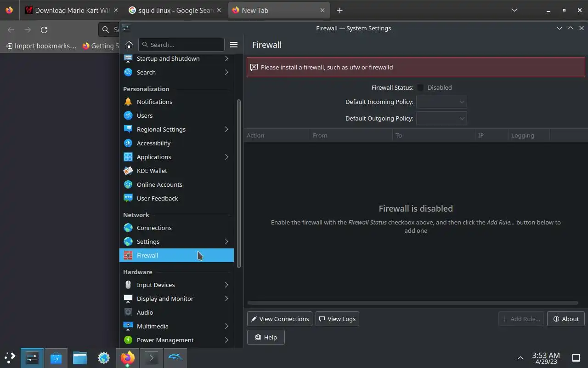Open the Default Incoming Policy dropdown
588x368 pixels.
pos(441,102)
